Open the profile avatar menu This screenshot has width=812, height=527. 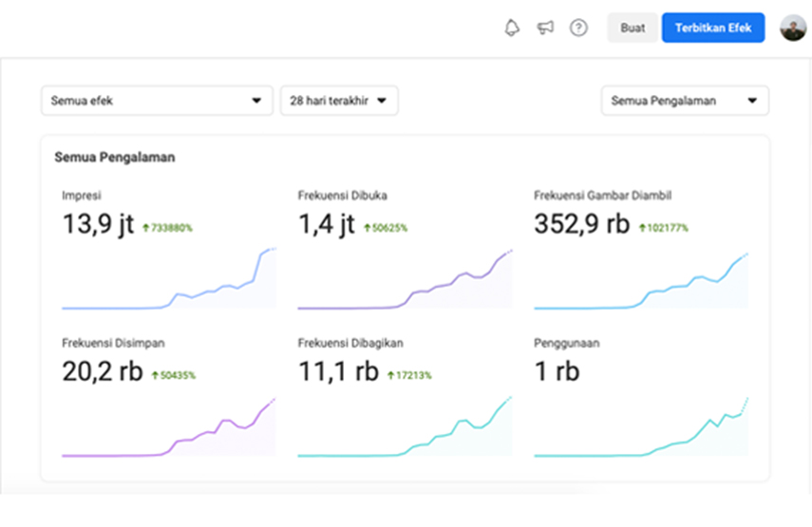click(x=793, y=28)
